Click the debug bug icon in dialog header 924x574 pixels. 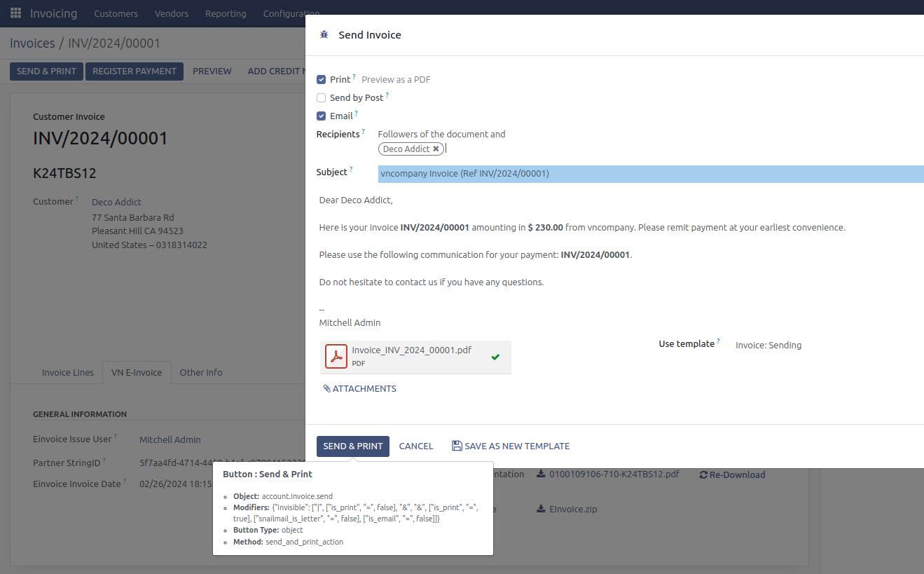(x=324, y=34)
